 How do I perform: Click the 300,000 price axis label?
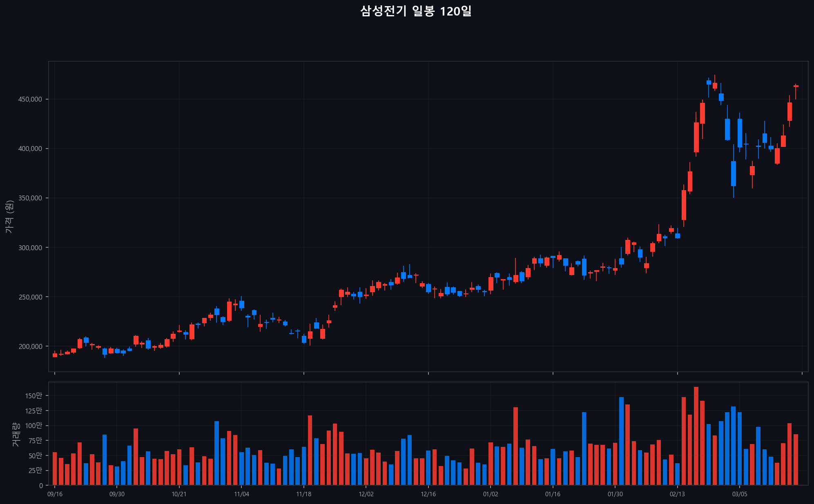(30, 248)
